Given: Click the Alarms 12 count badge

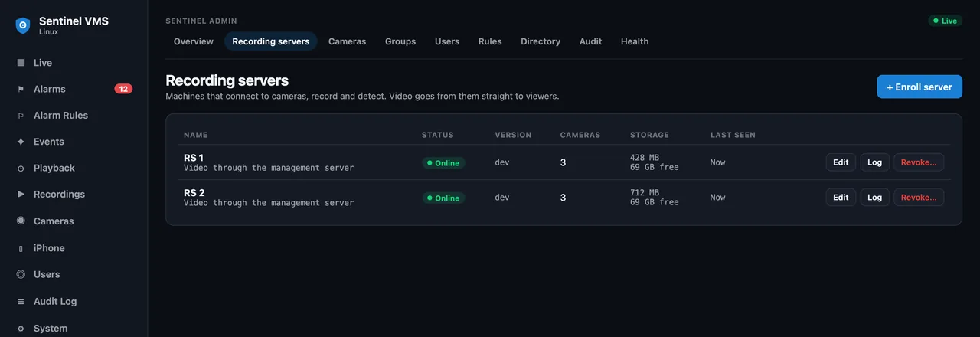Looking at the screenshot, I should [123, 89].
